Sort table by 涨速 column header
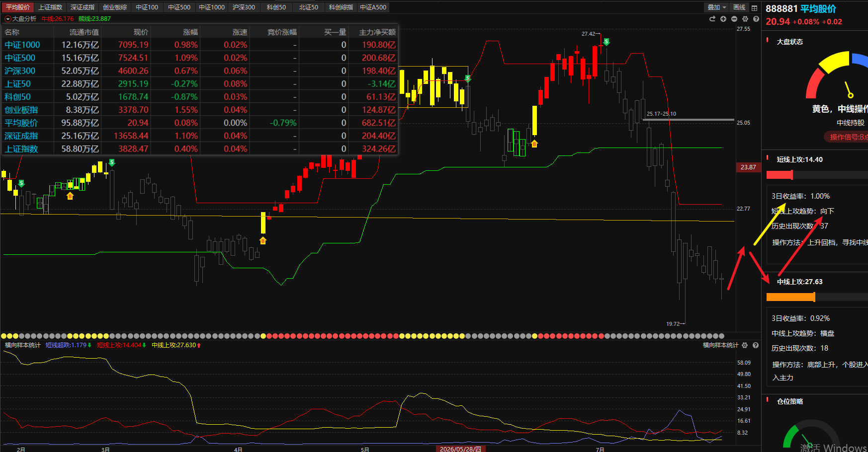The height and width of the screenshot is (452, 868). click(240, 32)
